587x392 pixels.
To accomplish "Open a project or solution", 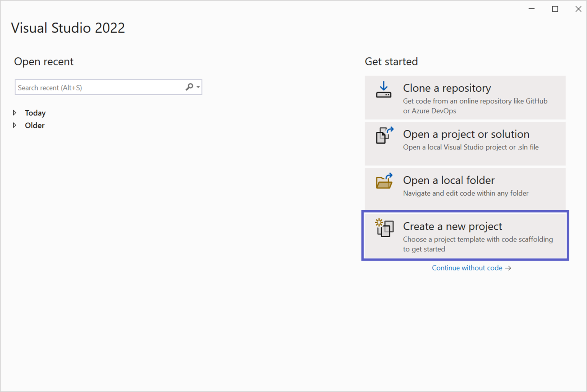I will click(465, 144).
